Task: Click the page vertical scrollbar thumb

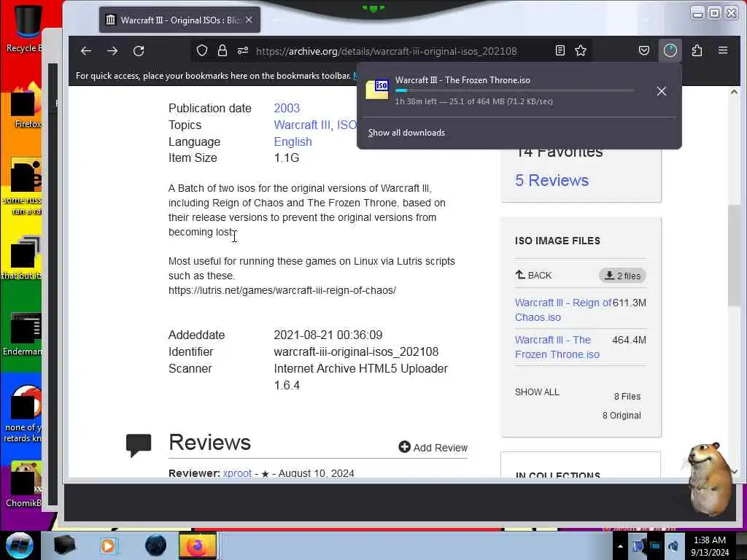Action: 734,255
